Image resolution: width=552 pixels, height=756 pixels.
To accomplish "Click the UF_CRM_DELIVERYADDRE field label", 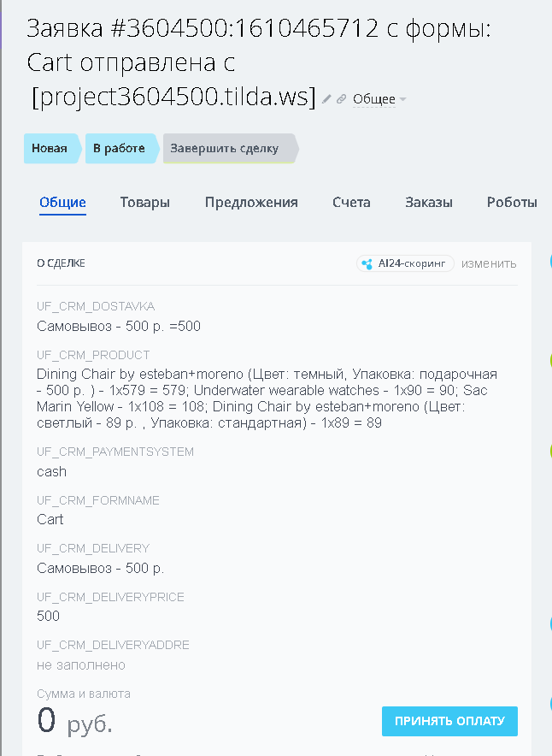I will pyautogui.click(x=113, y=645).
